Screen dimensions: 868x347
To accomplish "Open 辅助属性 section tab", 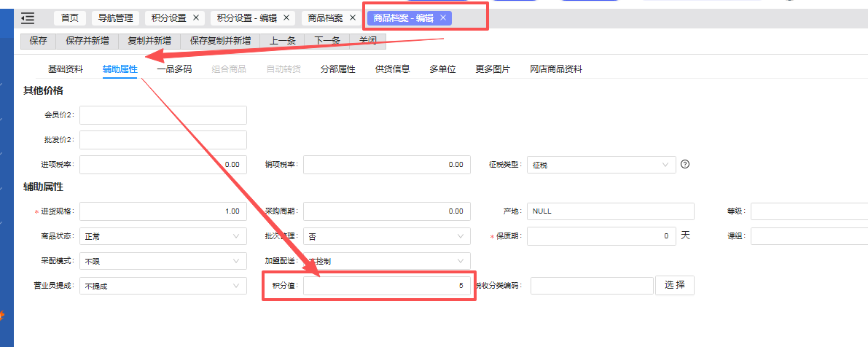I will coord(120,69).
